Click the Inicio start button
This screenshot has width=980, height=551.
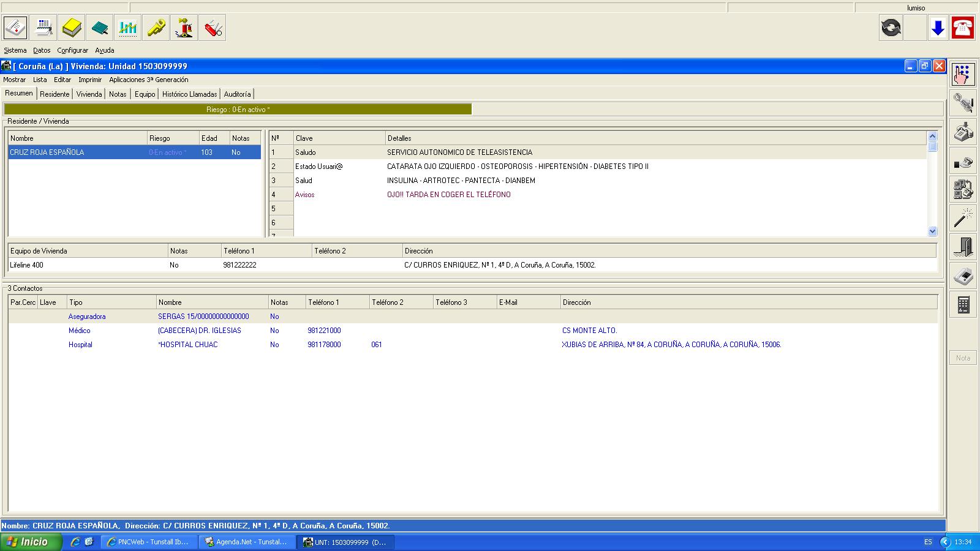[x=31, y=542]
